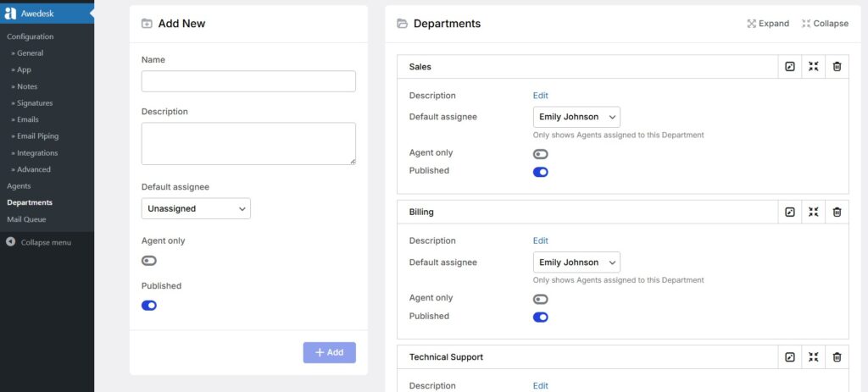Toggle Agent only switch in Add New form

coord(149,261)
